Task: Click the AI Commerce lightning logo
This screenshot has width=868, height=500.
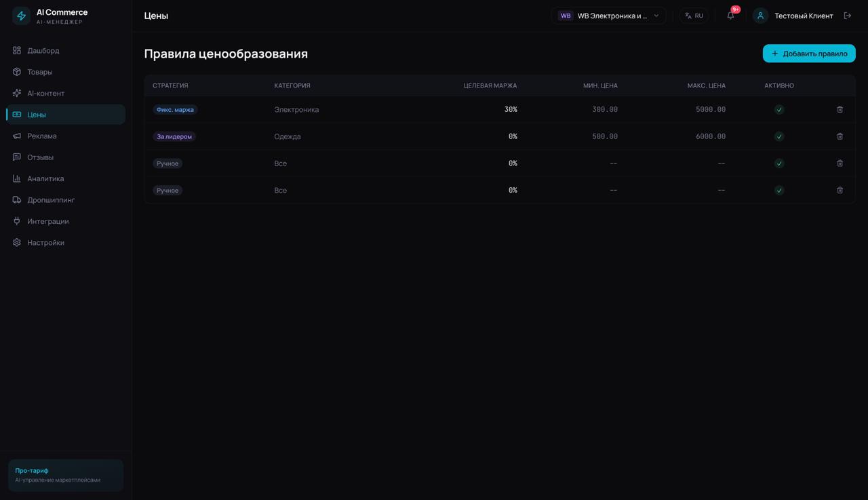Action: (x=22, y=16)
